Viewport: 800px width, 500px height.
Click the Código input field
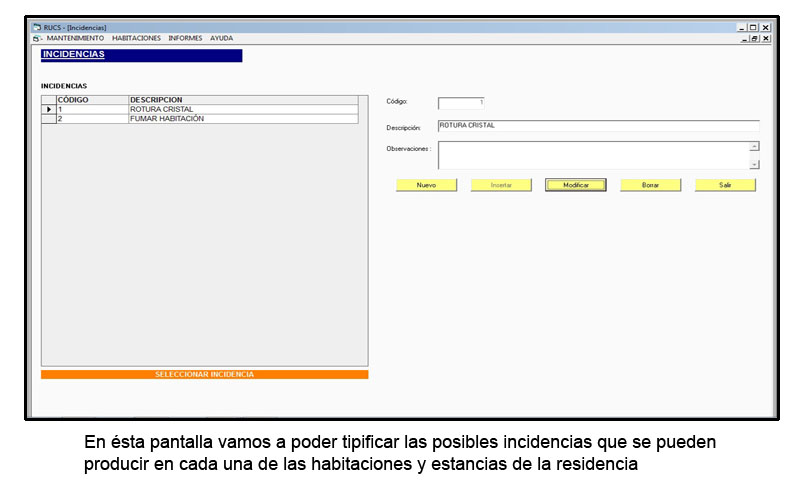point(461,103)
